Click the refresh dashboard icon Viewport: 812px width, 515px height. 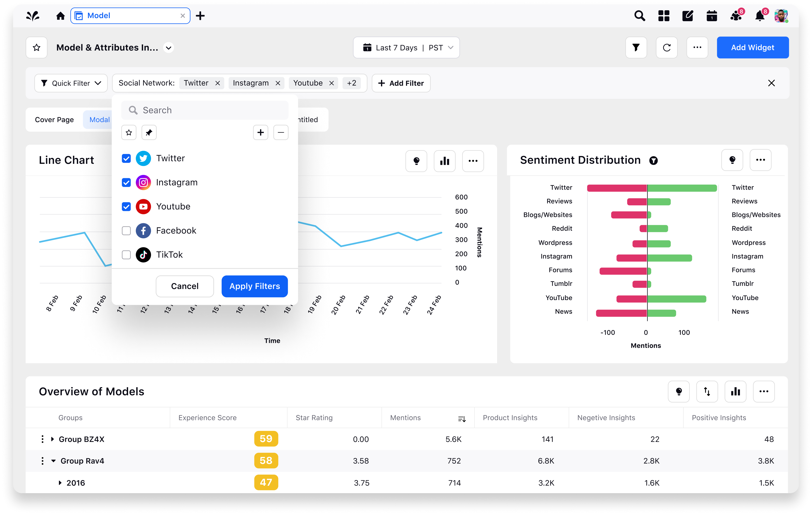tap(666, 48)
